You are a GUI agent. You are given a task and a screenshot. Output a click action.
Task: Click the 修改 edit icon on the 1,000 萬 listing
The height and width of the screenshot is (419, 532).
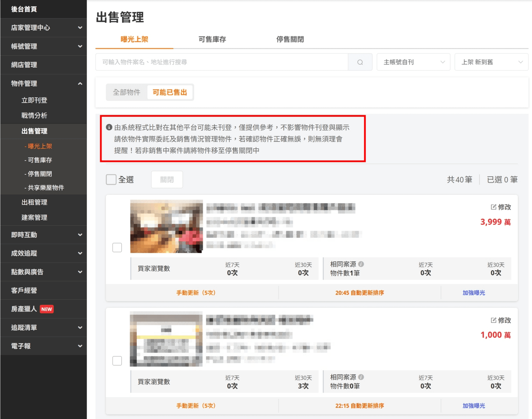(x=494, y=320)
